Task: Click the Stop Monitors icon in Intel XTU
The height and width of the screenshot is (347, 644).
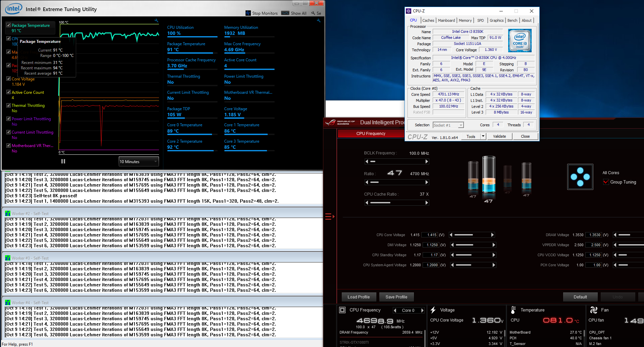Action: click(248, 13)
